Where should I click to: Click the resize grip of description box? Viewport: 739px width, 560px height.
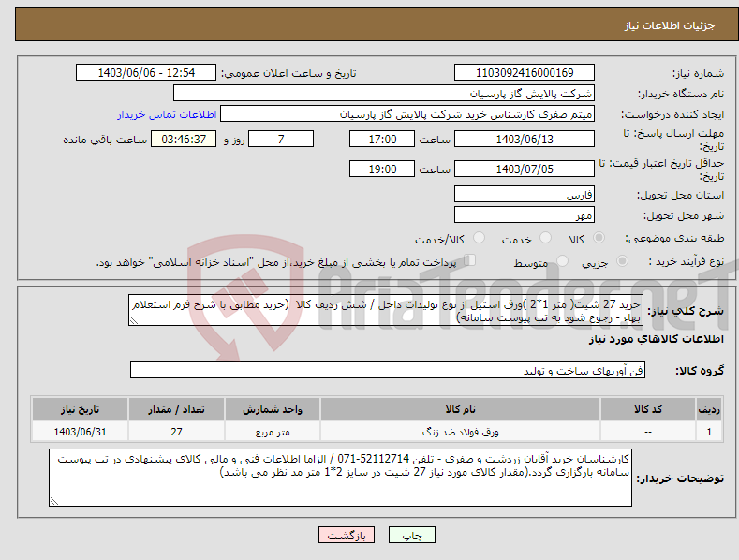tap(133, 320)
